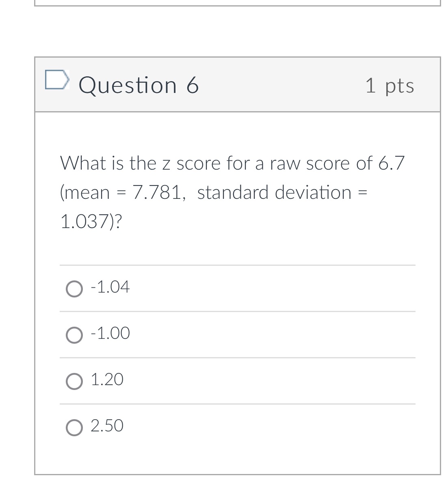Click the answer text 2.50
Viewport: 448px width, 489px height.
tap(107, 426)
